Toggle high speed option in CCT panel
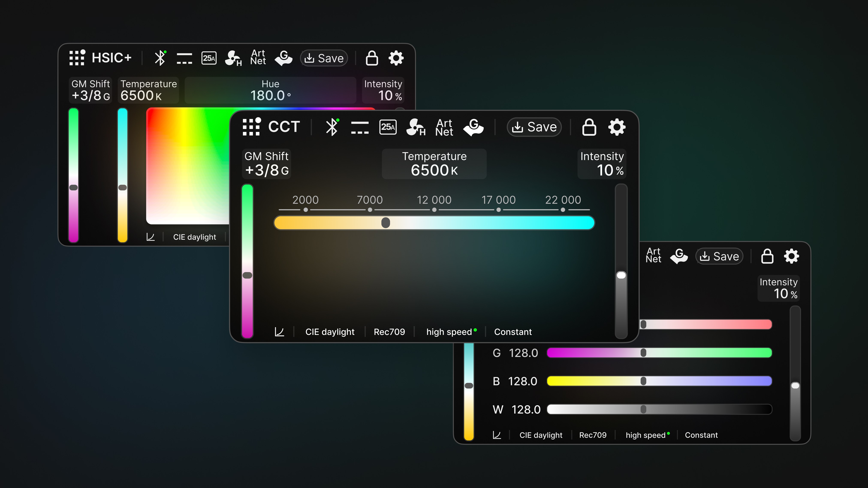868x488 pixels. (449, 332)
